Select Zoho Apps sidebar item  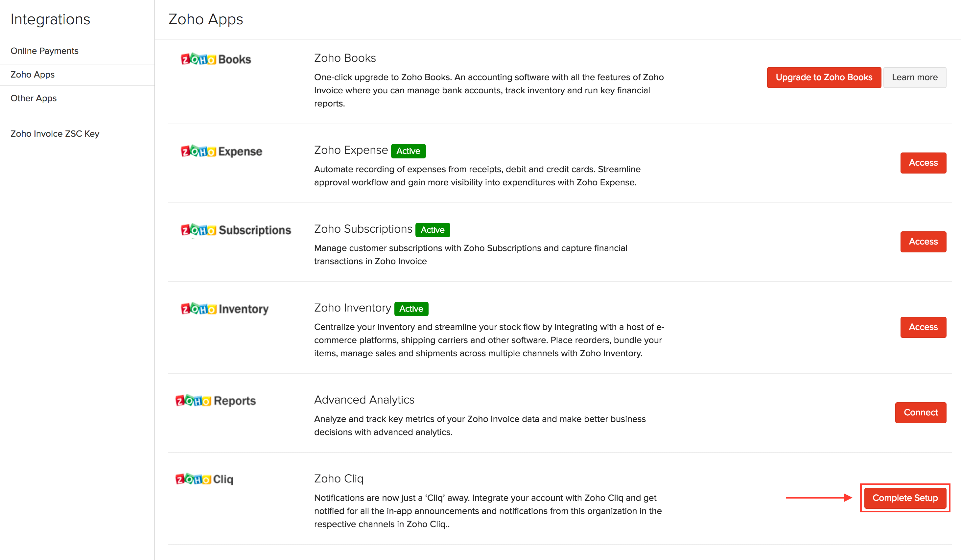(33, 75)
